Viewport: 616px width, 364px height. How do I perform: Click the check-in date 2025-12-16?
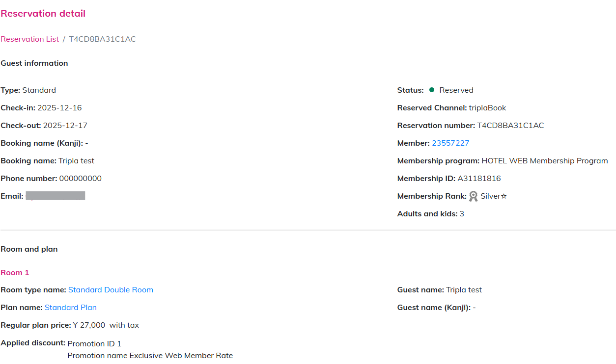pos(59,108)
